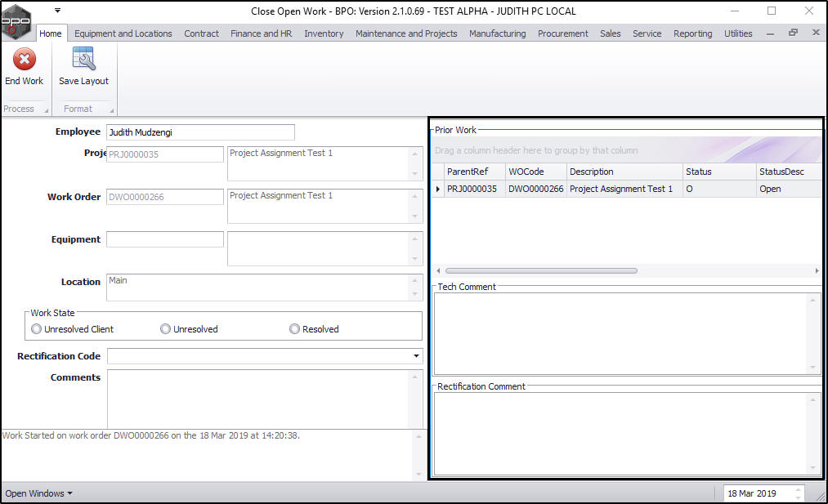Select the row indicator arrow for PRJ0000035
This screenshot has width=828, height=504.
[438, 189]
